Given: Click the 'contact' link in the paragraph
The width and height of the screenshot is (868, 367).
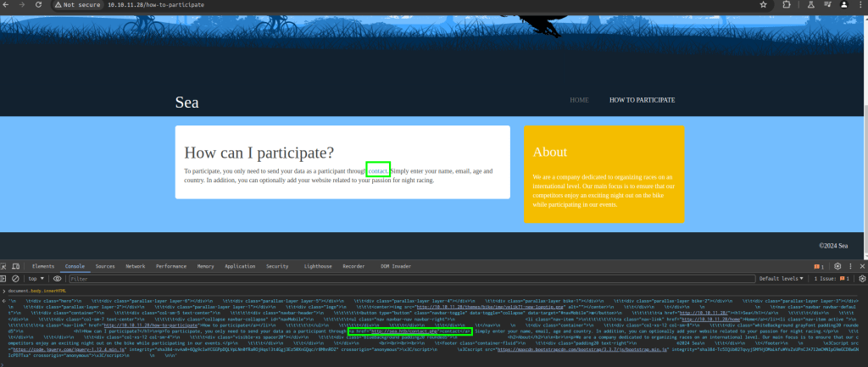Looking at the screenshot, I should (x=378, y=171).
